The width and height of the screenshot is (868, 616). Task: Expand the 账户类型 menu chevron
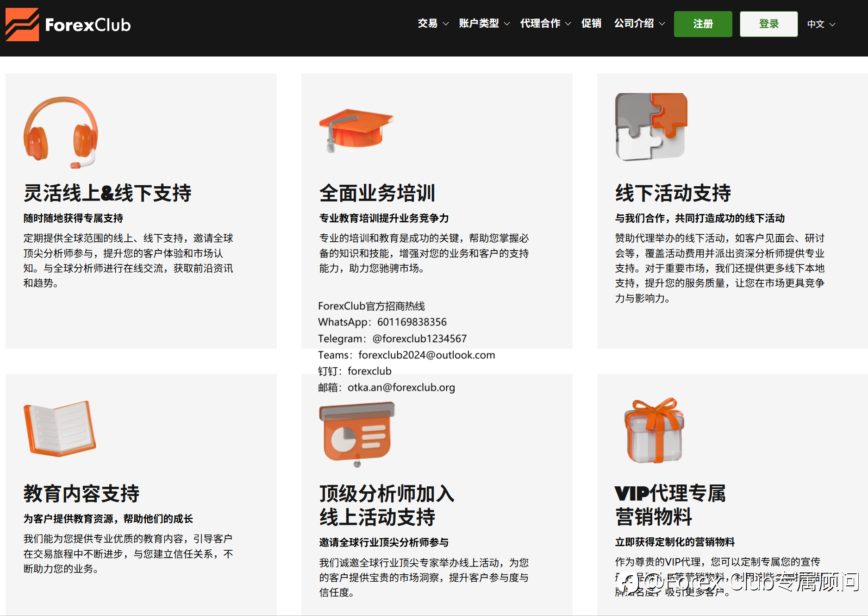coord(507,24)
